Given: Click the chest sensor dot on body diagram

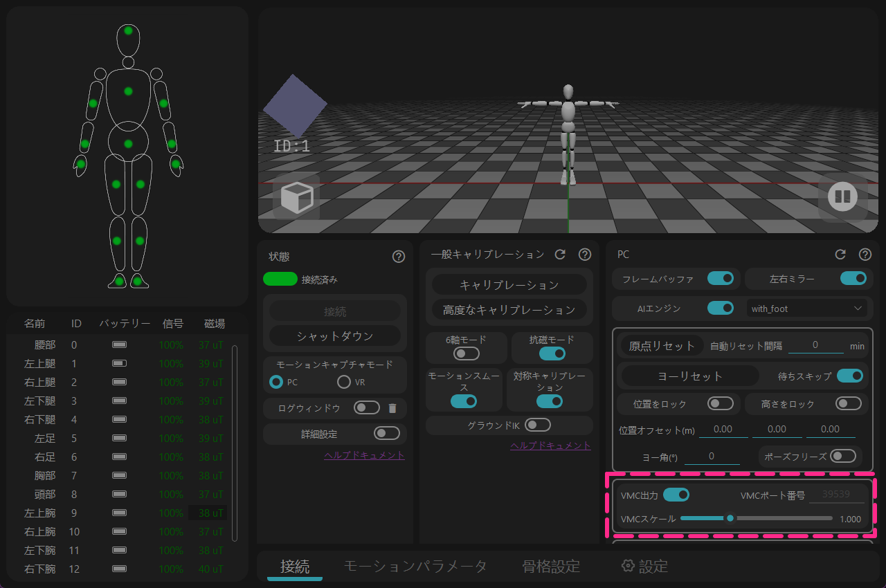Looking at the screenshot, I should click(128, 91).
